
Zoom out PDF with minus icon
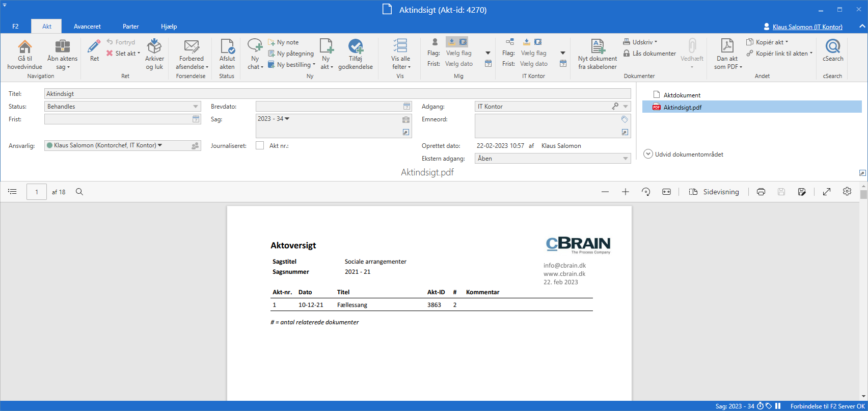tap(605, 192)
